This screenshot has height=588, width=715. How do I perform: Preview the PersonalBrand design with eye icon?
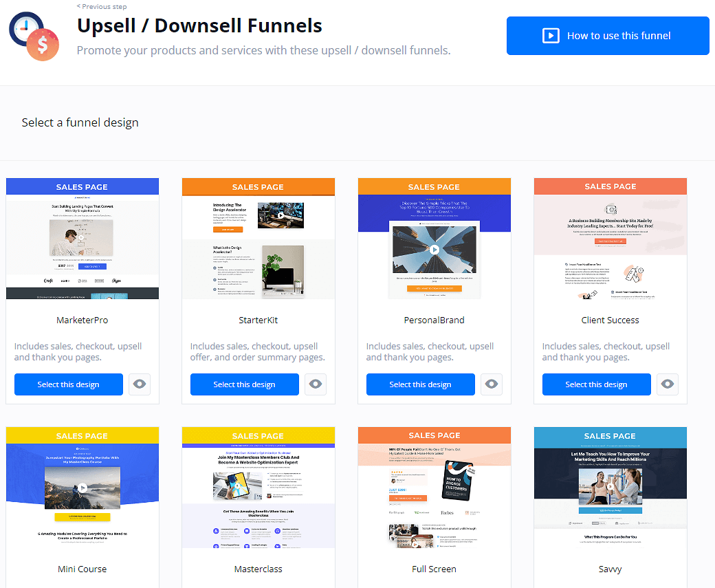492,384
